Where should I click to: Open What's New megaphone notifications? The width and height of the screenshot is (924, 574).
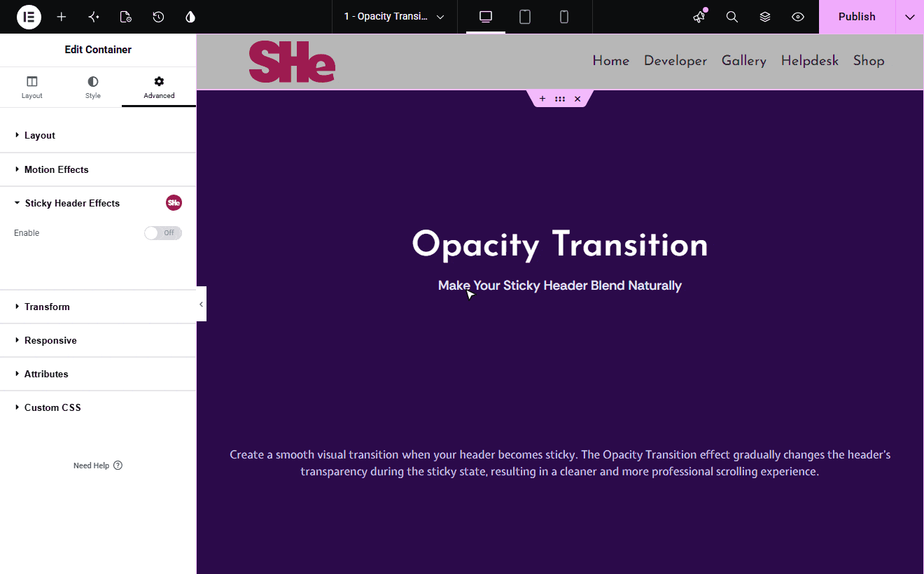pos(699,17)
